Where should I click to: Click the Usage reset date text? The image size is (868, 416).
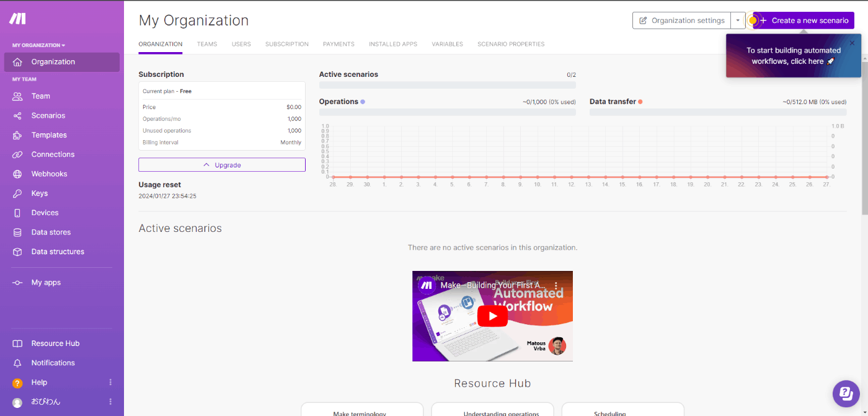coord(167,196)
